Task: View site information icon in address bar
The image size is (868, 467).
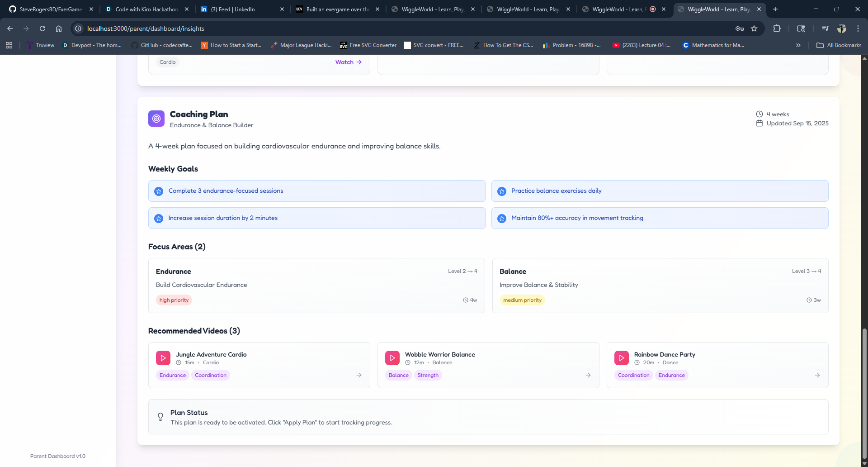Action: click(x=78, y=29)
